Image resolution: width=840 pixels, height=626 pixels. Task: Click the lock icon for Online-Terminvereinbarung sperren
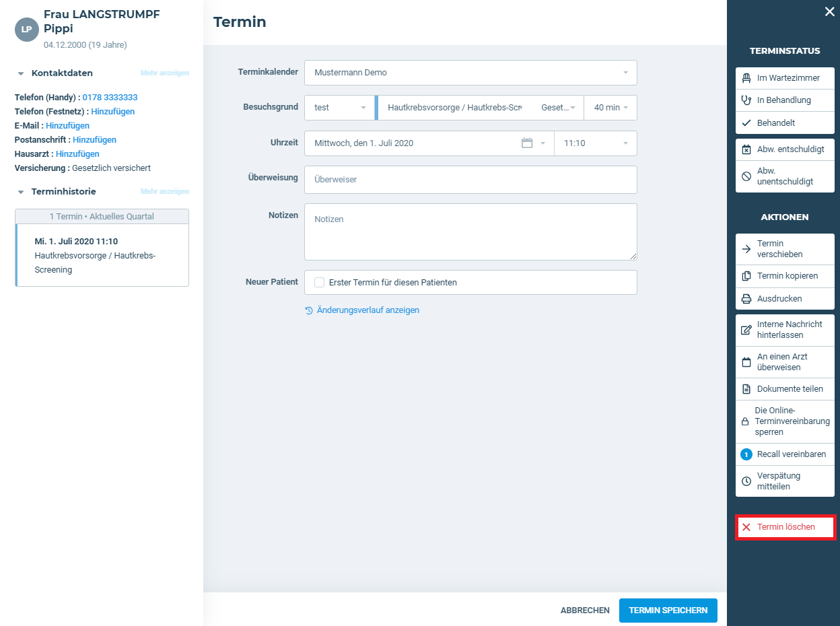coord(745,421)
